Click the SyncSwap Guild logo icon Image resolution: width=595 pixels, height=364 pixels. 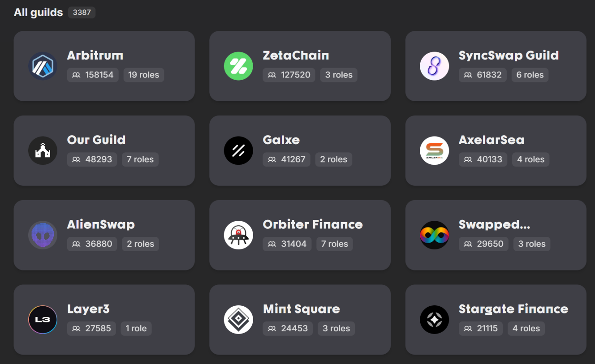[x=434, y=66]
